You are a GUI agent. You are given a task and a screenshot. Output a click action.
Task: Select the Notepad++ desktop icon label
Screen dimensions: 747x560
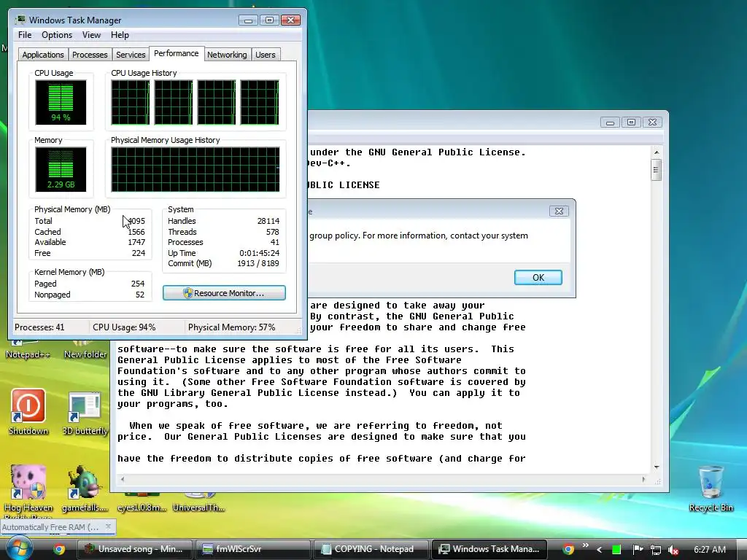click(x=28, y=354)
